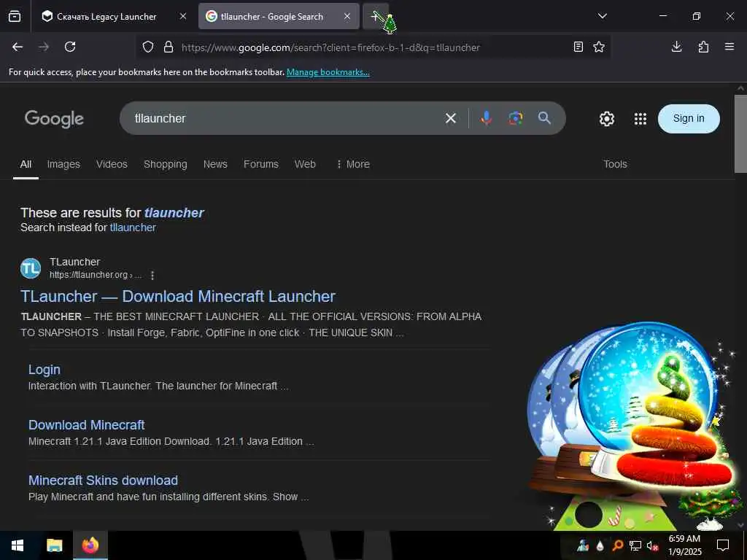Bookmark this page with star icon
747x560 pixels.
[x=599, y=47]
